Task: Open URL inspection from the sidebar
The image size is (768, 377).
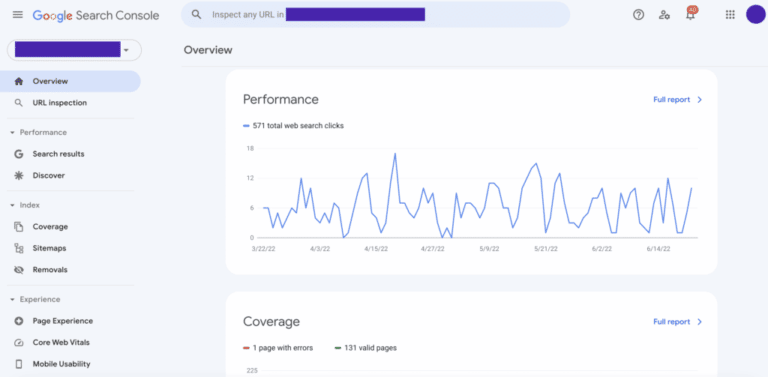Action: 70,103
